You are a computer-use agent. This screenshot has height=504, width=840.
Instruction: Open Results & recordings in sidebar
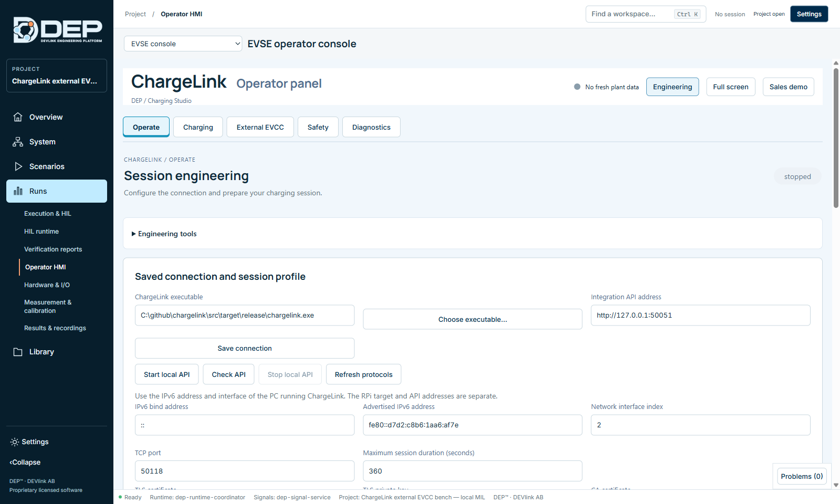point(55,328)
